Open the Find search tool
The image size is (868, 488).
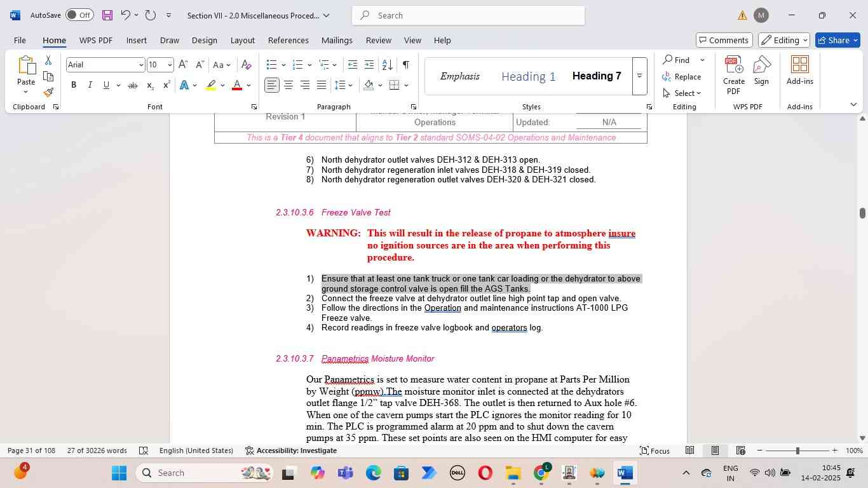click(676, 60)
